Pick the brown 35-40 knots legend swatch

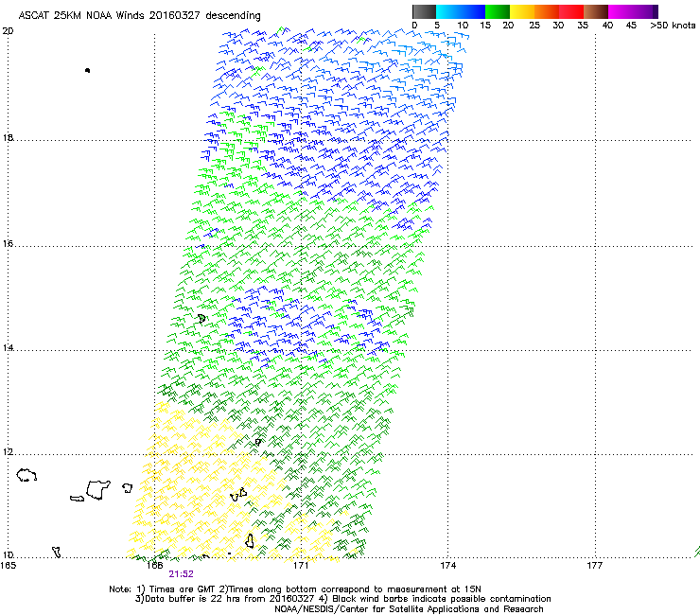[x=596, y=11]
